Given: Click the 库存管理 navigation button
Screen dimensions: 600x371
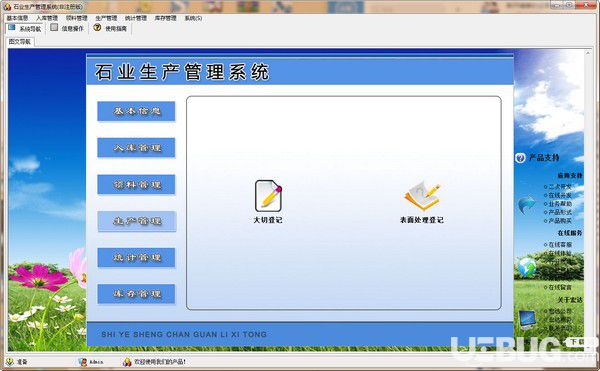Looking at the screenshot, I should 136,294.
